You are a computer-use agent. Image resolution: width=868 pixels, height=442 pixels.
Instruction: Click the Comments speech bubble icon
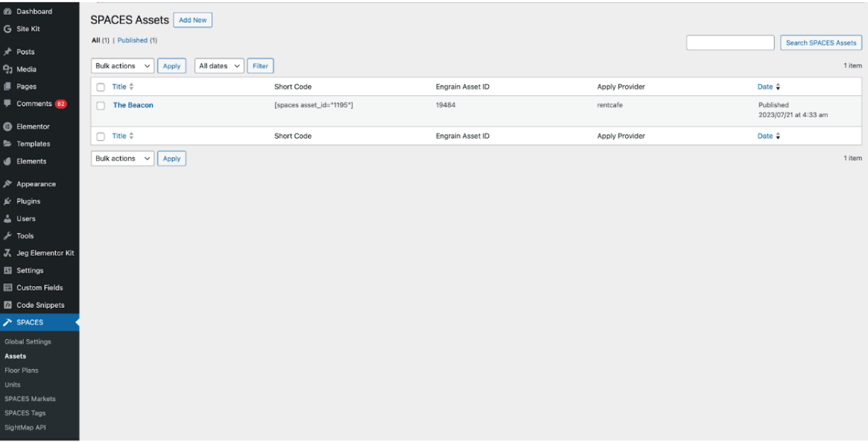[x=7, y=104]
